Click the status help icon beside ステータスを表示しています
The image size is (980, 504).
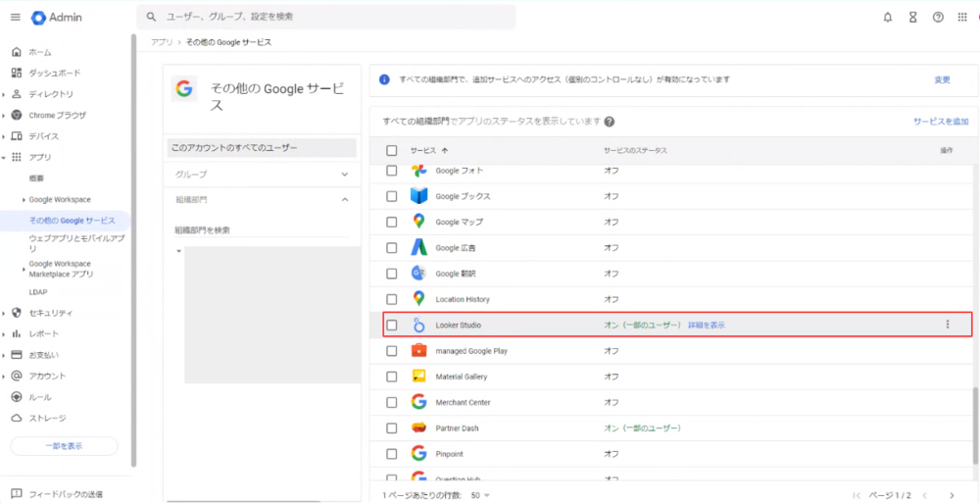610,122
